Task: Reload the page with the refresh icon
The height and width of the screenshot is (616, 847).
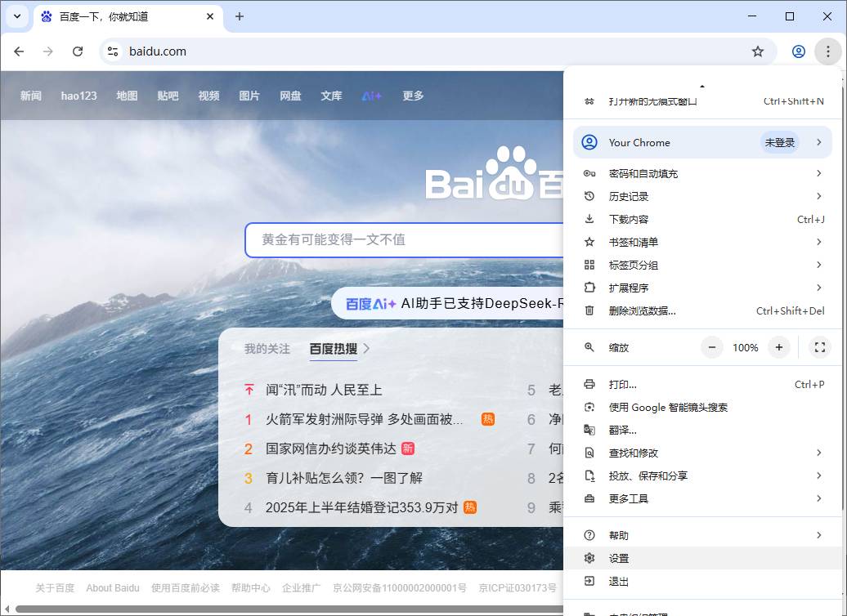Action: tap(78, 51)
